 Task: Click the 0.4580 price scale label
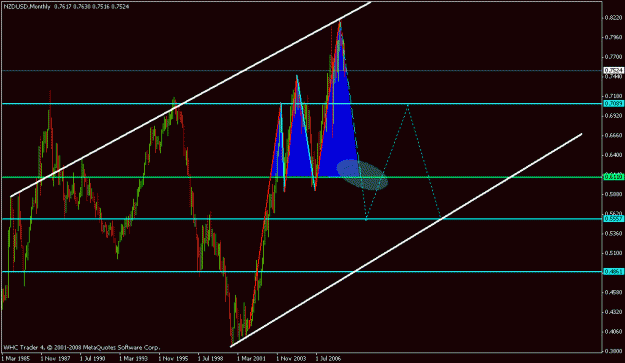[613, 292]
